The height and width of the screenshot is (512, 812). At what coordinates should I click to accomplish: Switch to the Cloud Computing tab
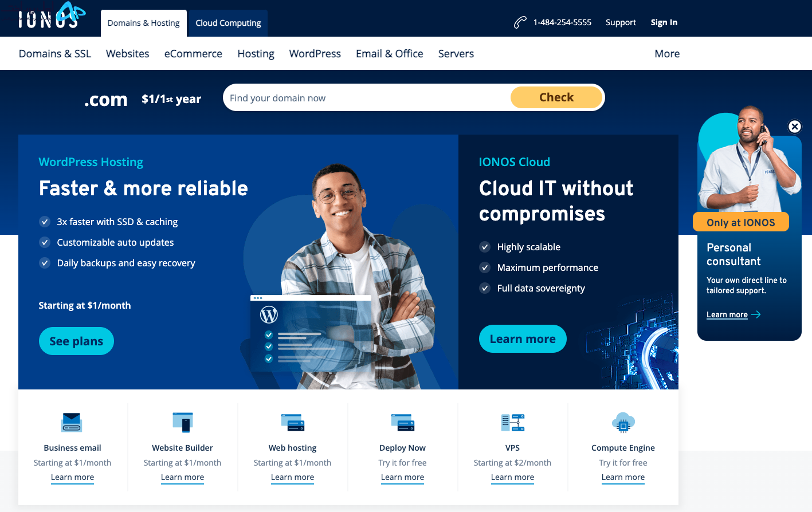228,23
